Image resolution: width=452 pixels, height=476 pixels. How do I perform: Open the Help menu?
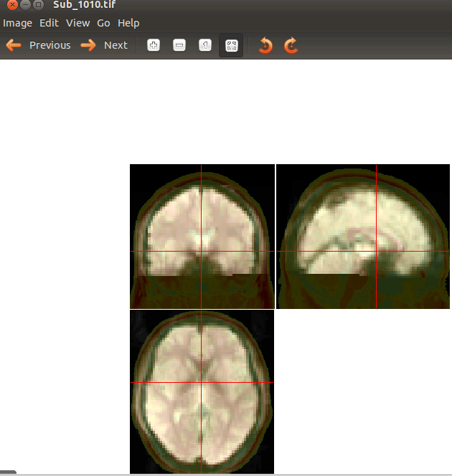[128, 23]
